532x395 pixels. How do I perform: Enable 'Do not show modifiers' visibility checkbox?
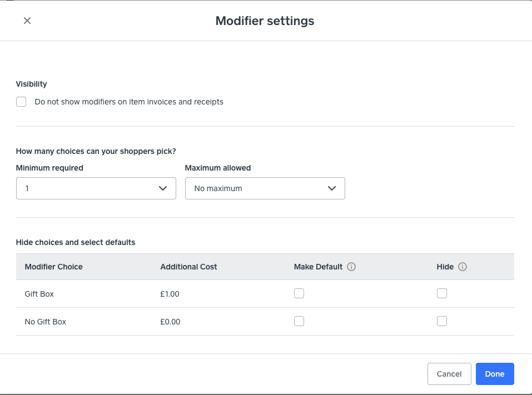[21, 102]
